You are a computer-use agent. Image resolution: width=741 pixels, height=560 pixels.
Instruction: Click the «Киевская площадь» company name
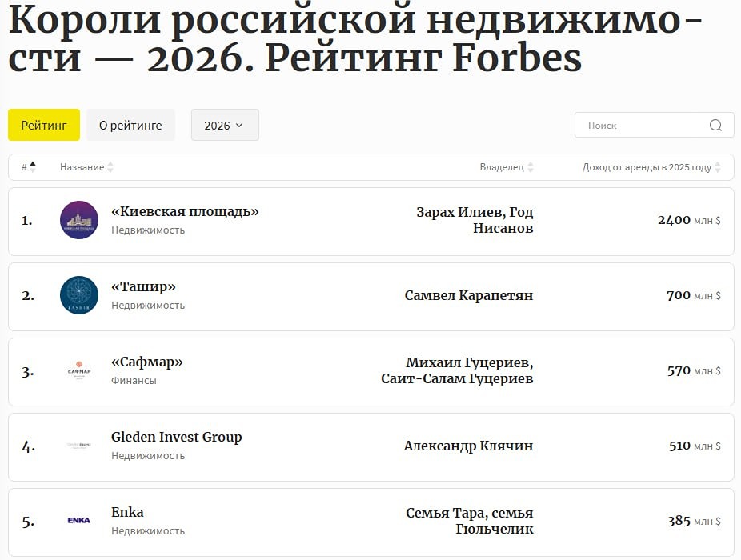coord(185,212)
